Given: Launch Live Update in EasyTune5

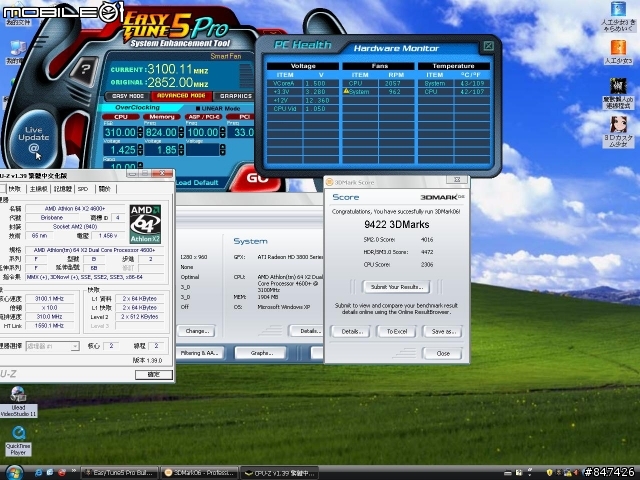Looking at the screenshot, I should click(34, 139).
